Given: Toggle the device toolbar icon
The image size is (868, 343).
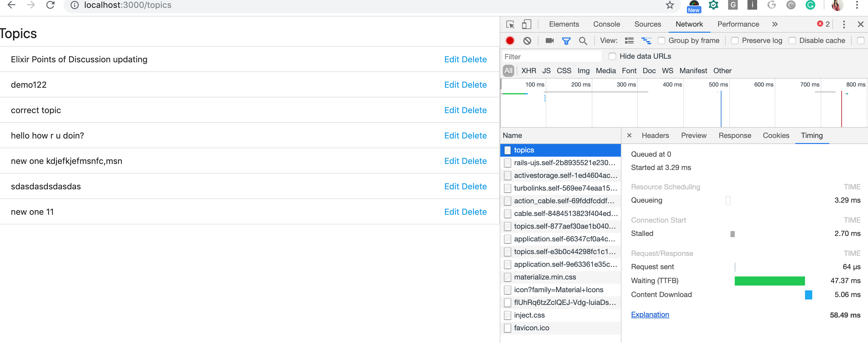Looking at the screenshot, I should tap(526, 24).
